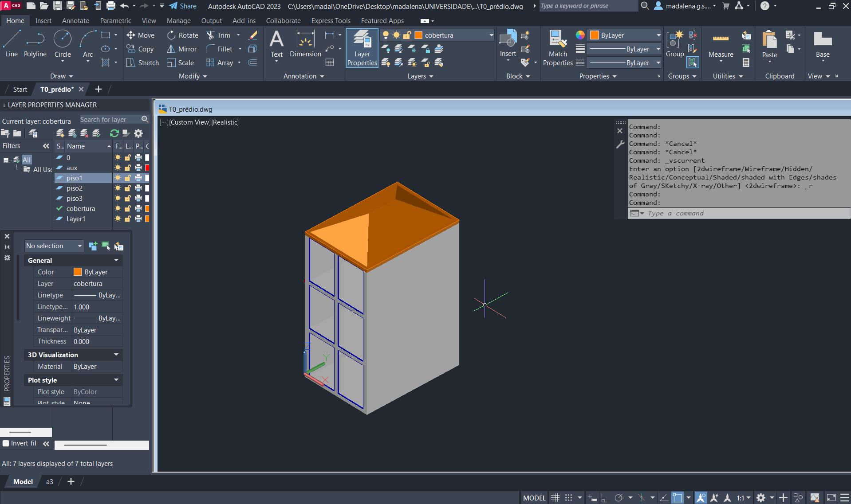The height and width of the screenshot is (504, 851).
Task: Refresh the layer list in Layer Manager
Action: [x=114, y=133]
